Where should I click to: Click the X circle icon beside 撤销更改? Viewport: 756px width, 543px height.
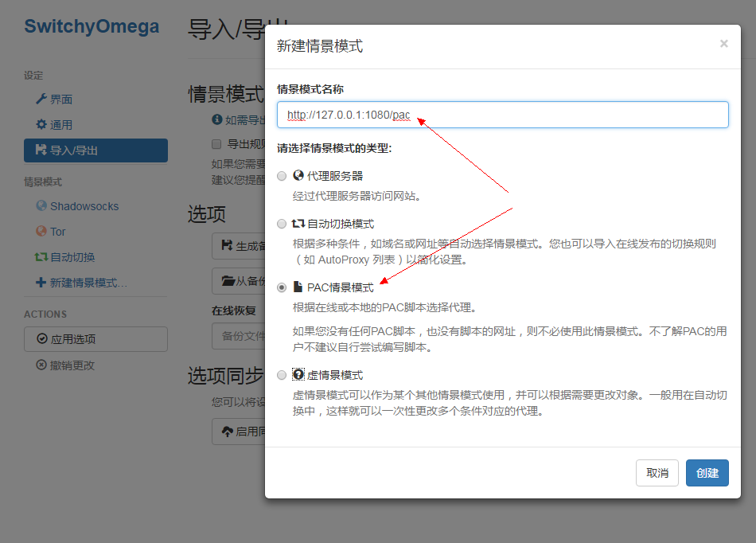[41, 365]
